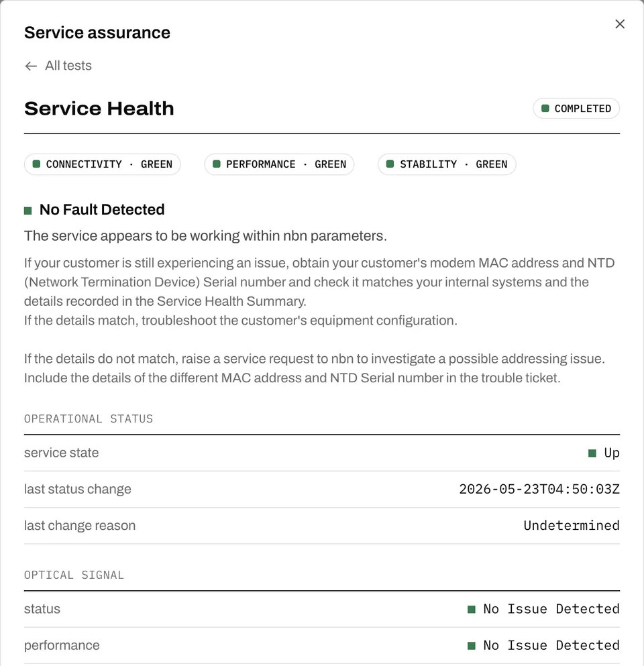Click the last change reason label
This screenshot has height=666, width=644.
coord(80,526)
